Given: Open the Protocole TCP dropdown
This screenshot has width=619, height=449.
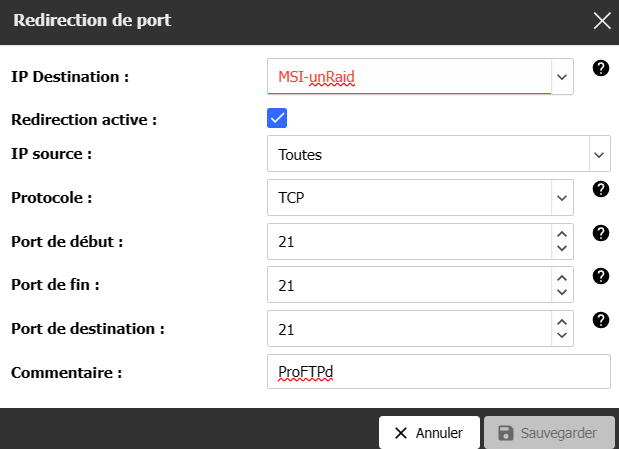Looking at the screenshot, I should point(420,197).
